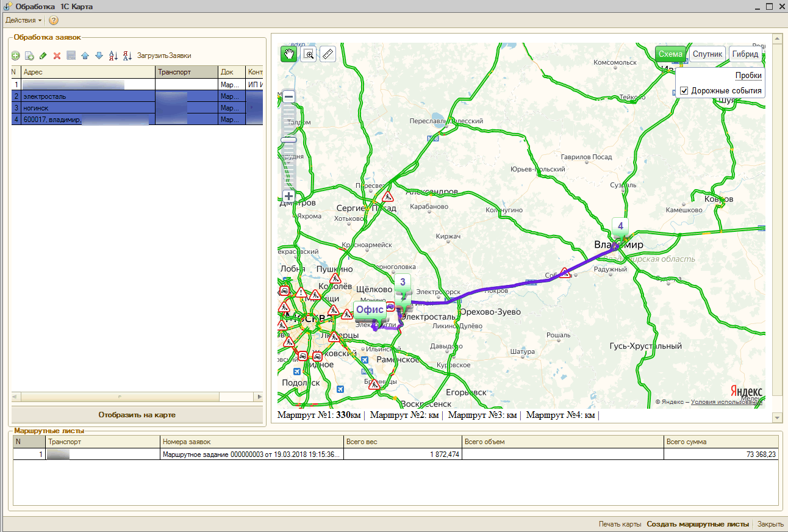Enable the Спутник map view
The image size is (788, 532).
[x=707, y=54]
